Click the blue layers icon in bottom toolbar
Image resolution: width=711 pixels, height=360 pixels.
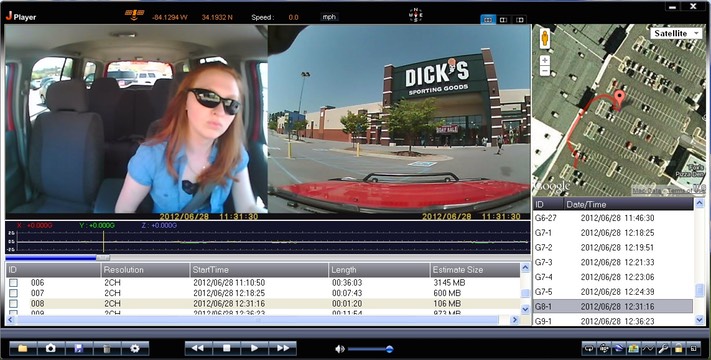619,349
